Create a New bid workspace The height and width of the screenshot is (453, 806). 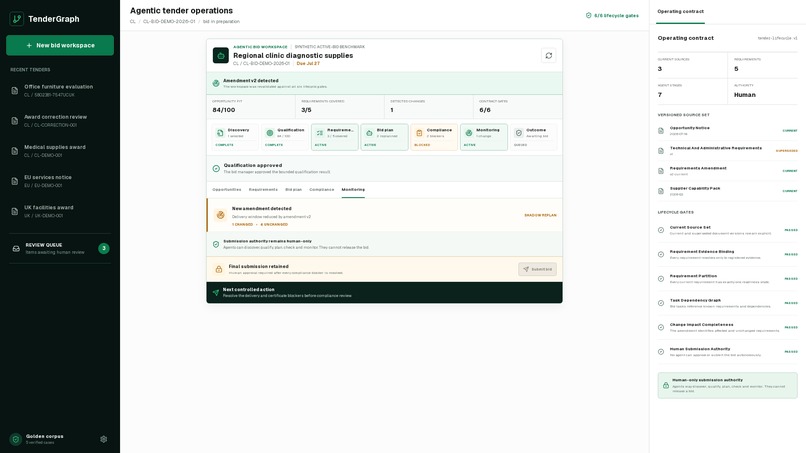click(60, 45)
